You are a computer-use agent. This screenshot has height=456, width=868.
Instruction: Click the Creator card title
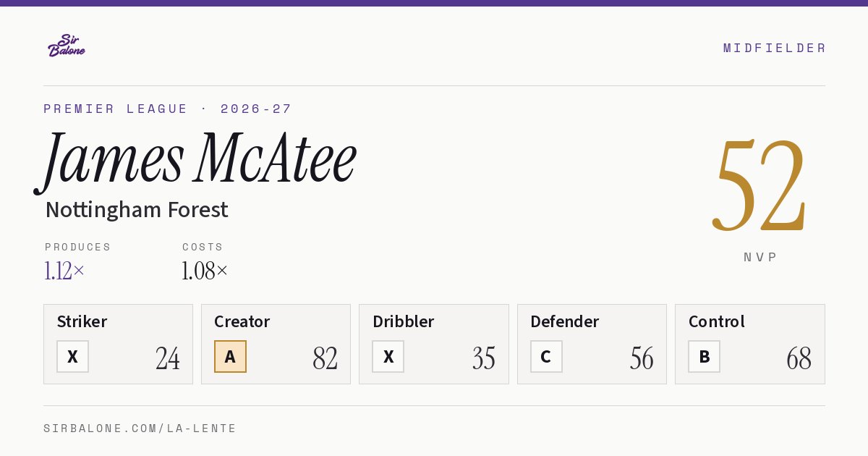pyautogui.click(x=242, y=321)
